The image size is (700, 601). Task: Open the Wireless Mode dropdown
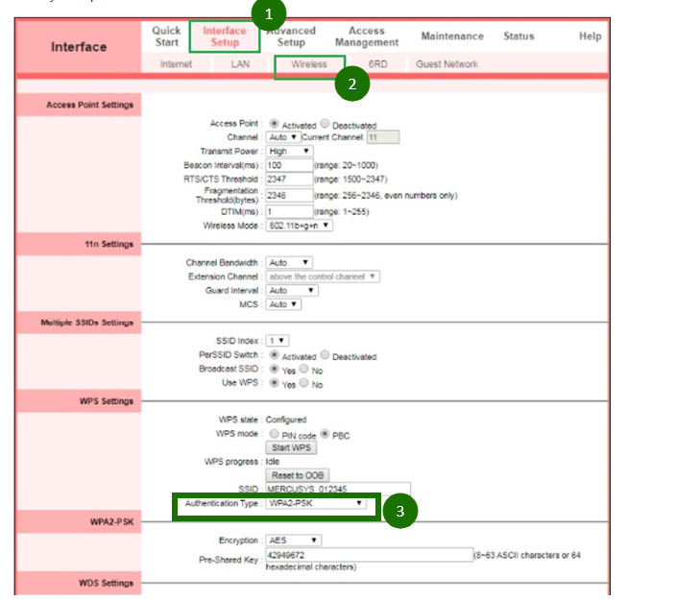tap(300, 226)
